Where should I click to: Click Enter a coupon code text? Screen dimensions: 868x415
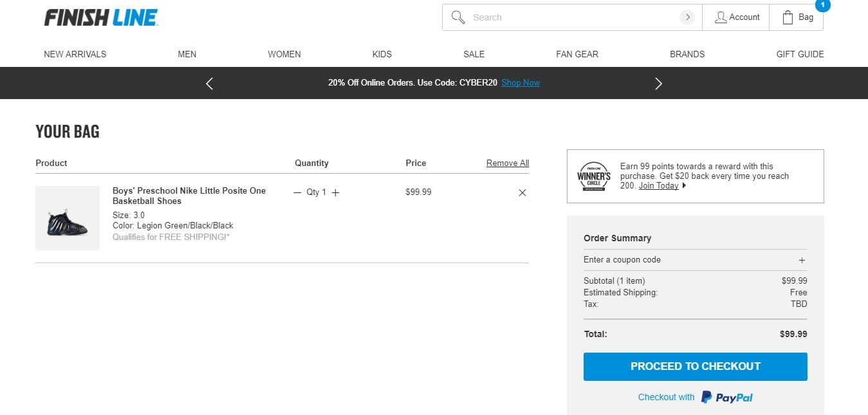click(622, 260)
